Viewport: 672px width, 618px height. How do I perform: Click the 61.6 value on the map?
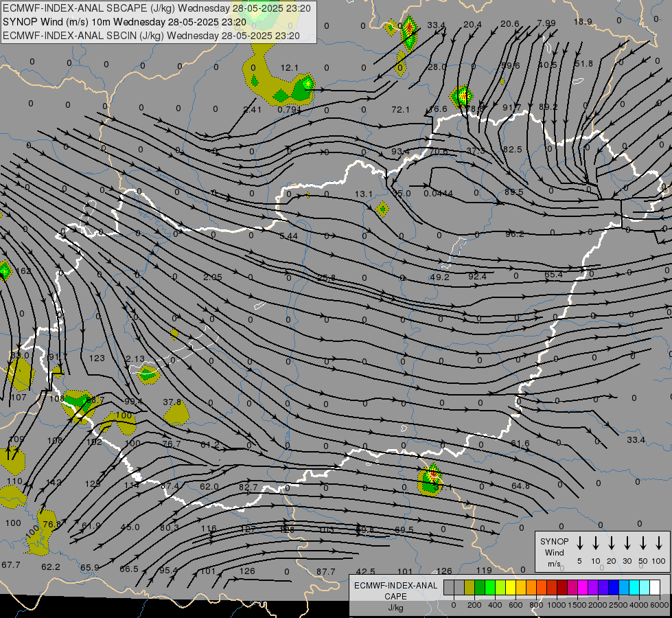tap(520, 444)
